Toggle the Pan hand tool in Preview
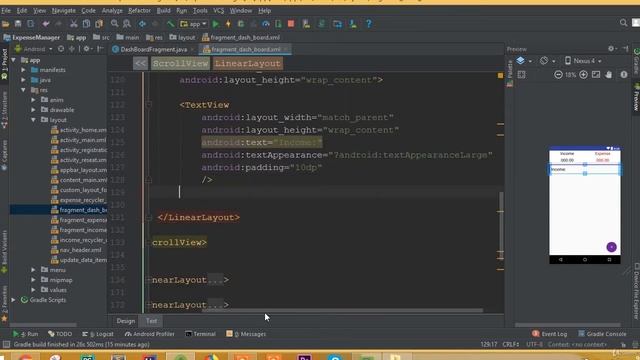This screenshot has width=640, height=360. (x=609, y=75)
